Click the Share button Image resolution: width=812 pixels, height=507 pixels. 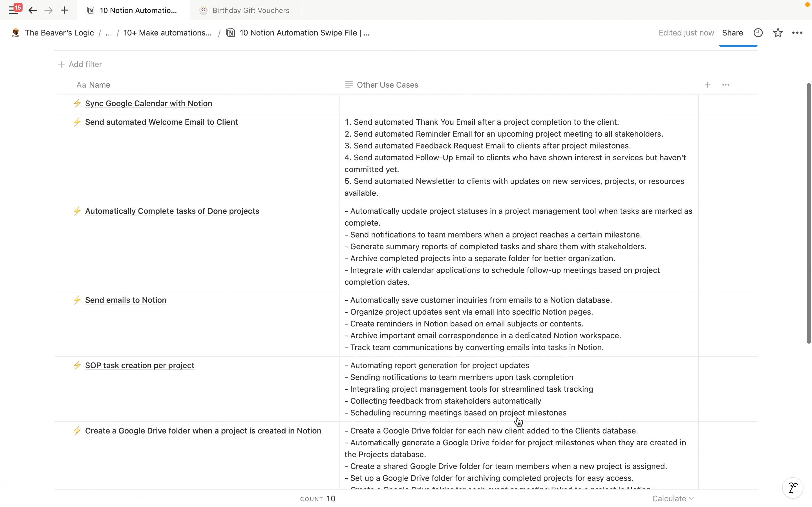click(732, 33)
